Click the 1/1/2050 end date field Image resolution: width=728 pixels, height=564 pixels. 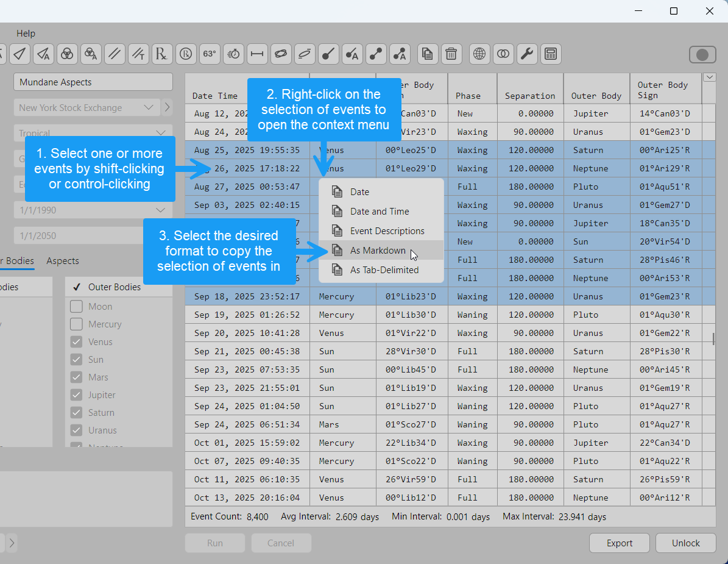pos(79,235)
